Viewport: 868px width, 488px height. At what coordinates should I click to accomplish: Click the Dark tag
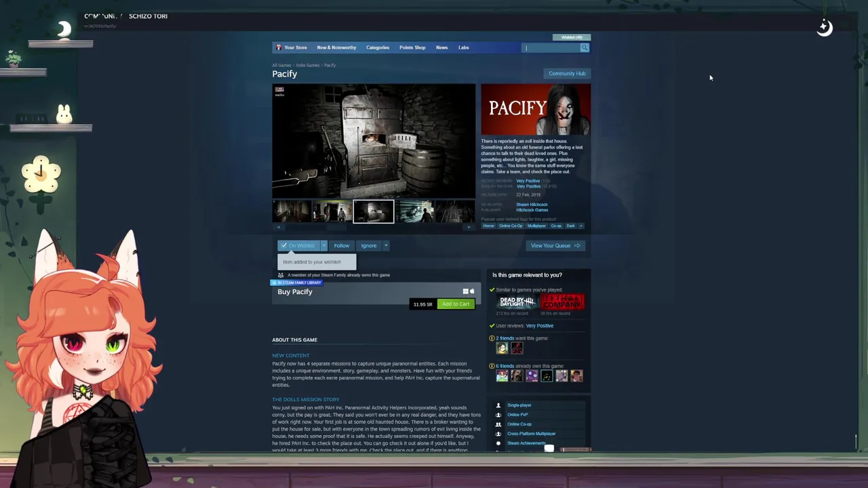570,226
